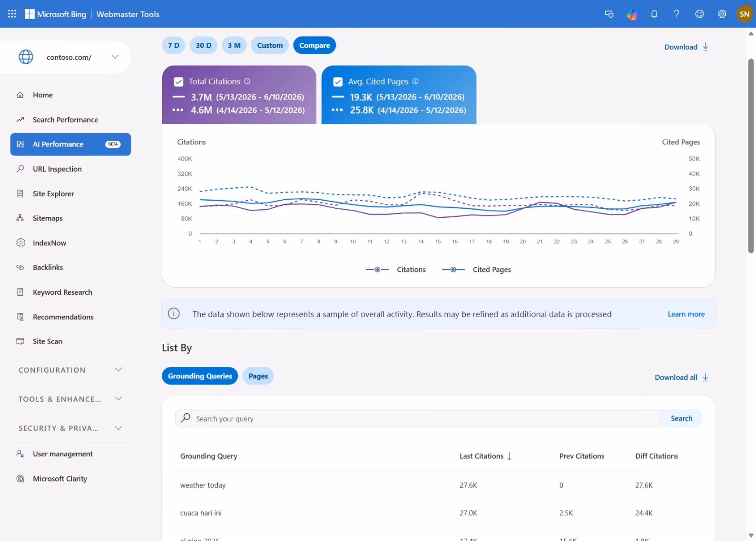The width and height of the screenshot is (756, 541).
Task: Click the IndexNow gear icon
Action: [20, 243]
